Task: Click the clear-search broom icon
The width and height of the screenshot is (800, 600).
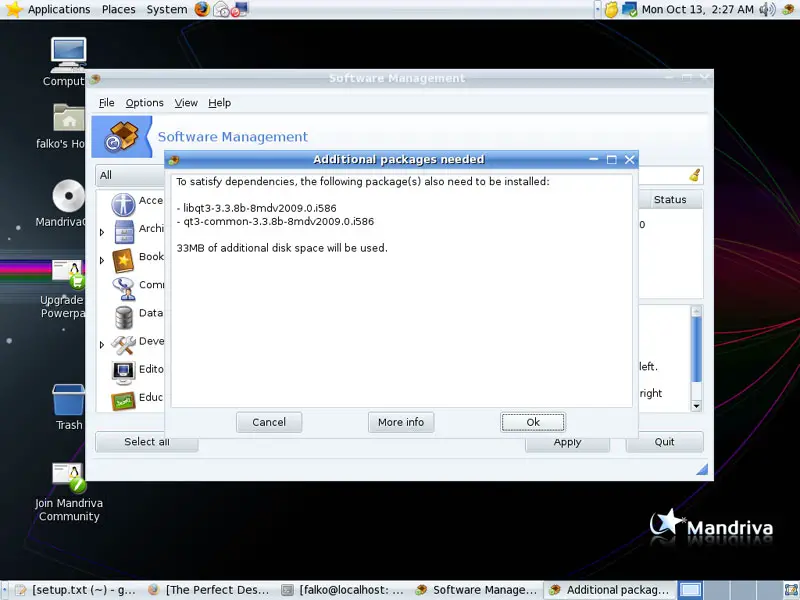Action: (694, 175)
